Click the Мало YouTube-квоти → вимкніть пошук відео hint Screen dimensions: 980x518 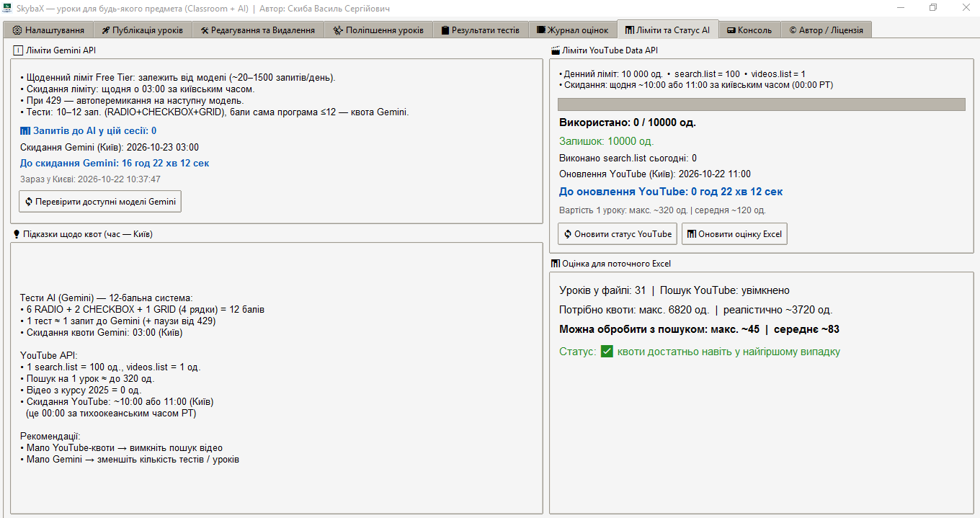tap(122, 447)
